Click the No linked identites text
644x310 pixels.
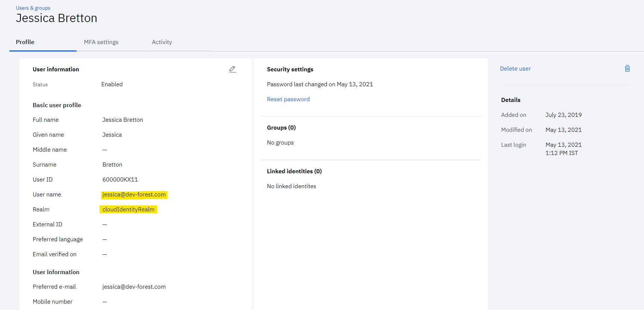[291, 186]
